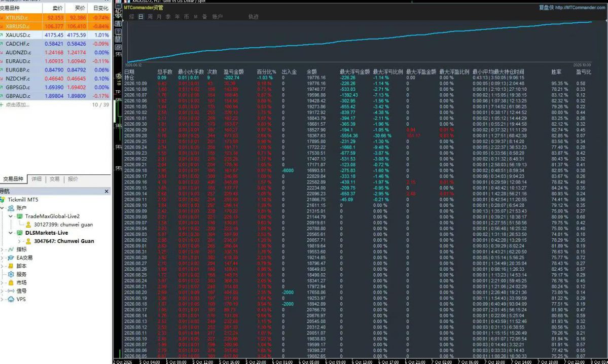Click the 3047647 account user icon
The image size is (608, 364).
pos(28,241)
